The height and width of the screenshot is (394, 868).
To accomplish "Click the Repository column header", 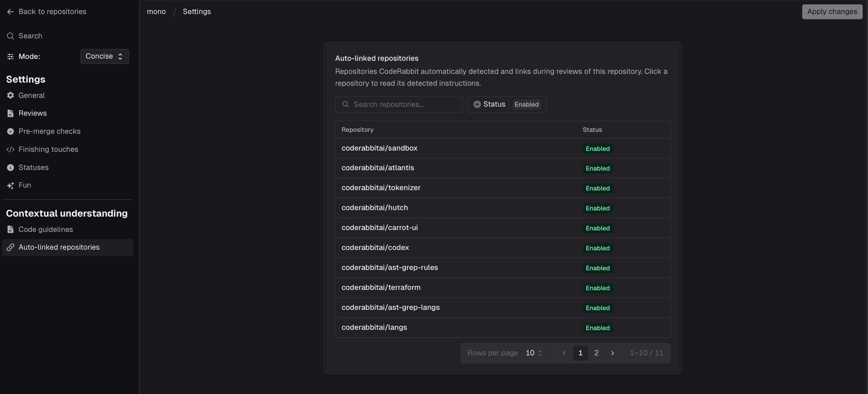I will tap(357, 130).
